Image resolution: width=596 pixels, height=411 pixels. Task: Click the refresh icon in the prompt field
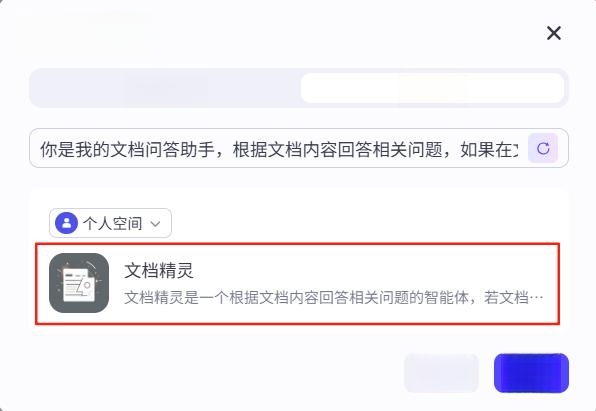click(543, 148)
